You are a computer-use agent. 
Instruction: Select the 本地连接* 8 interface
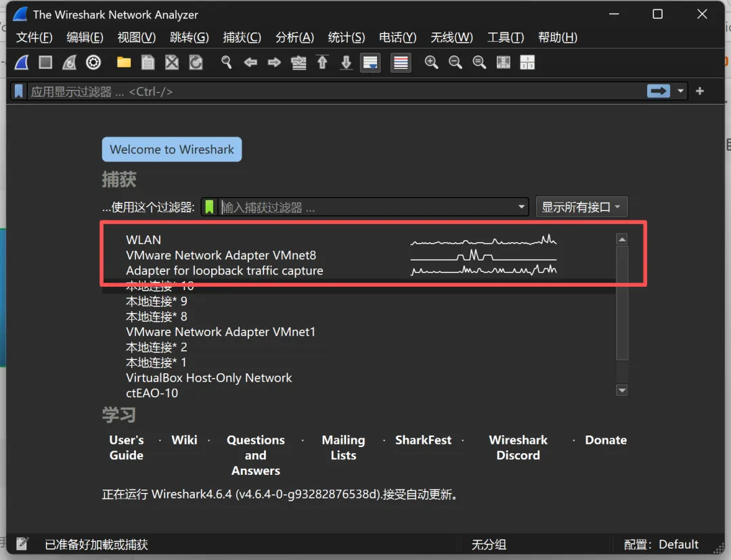[x=359, y=317]
